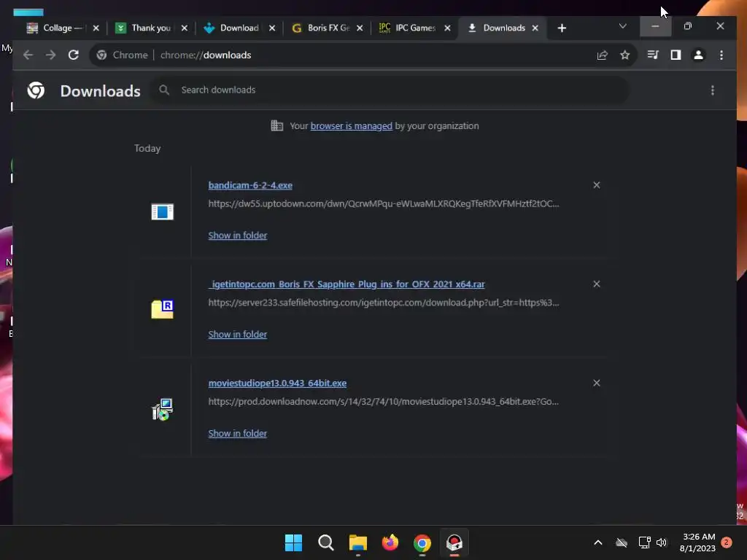Click the uptodown.com source URL
Viewport: 747px width, 560px height.
coord(384,204)
